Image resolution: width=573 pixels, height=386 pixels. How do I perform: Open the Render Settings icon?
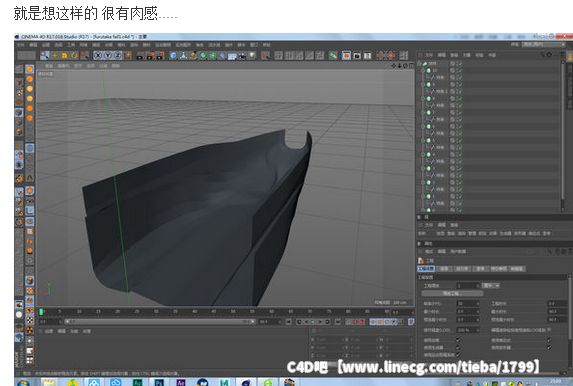(x=160, y=56)
